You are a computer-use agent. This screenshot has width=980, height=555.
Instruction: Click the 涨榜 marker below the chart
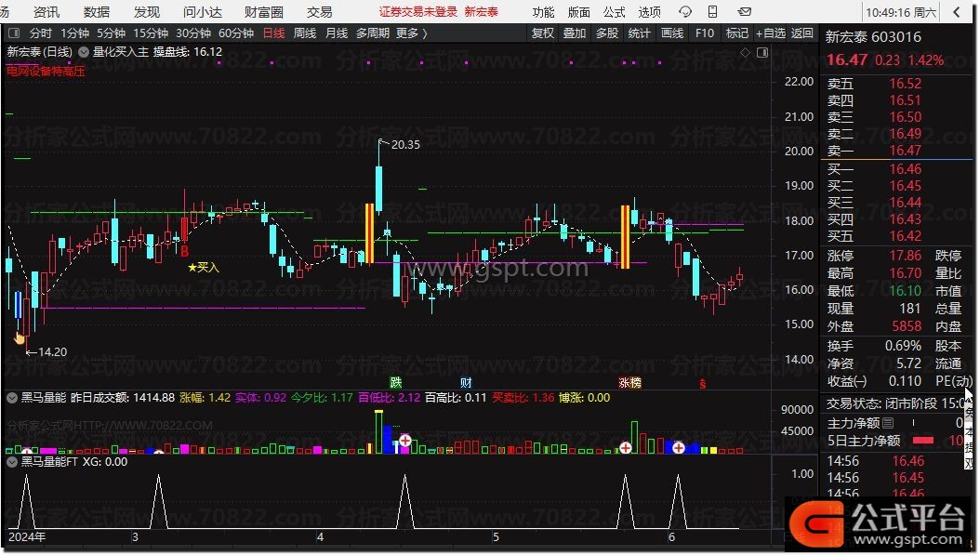[x=630, y=382]
